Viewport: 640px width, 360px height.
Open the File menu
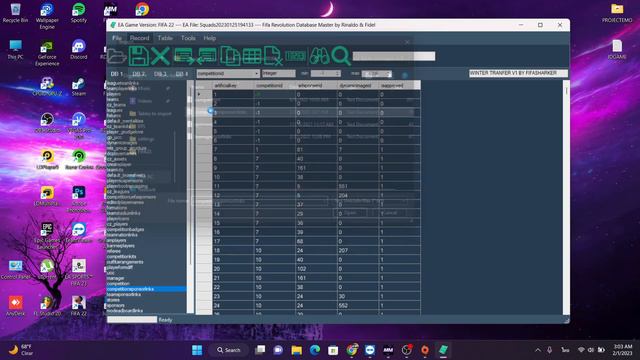[x=117, y=38]
